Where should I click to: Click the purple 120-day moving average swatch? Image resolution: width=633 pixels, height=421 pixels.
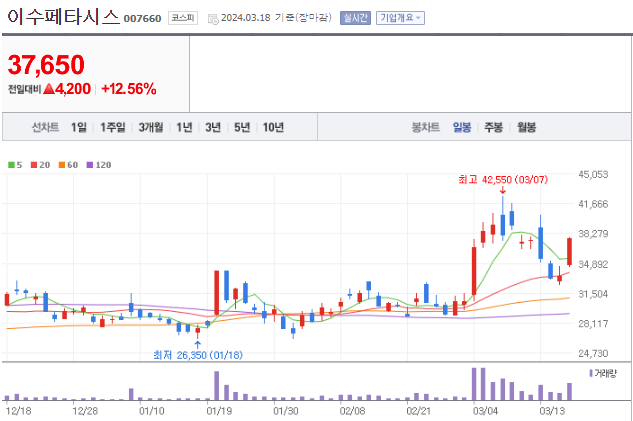coord(90,165)
